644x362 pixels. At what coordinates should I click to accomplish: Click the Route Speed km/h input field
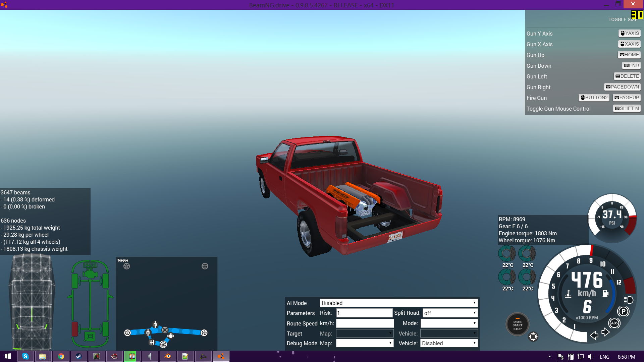[365, 323]
